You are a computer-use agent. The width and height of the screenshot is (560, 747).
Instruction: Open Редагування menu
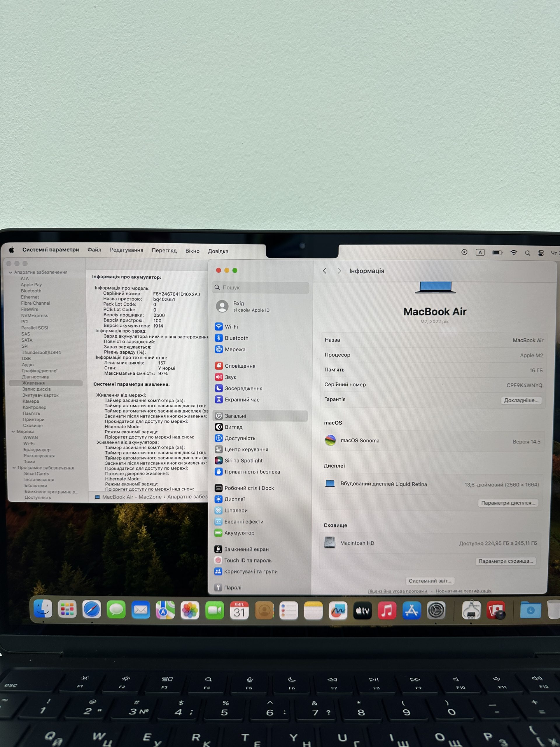point(127,250)
